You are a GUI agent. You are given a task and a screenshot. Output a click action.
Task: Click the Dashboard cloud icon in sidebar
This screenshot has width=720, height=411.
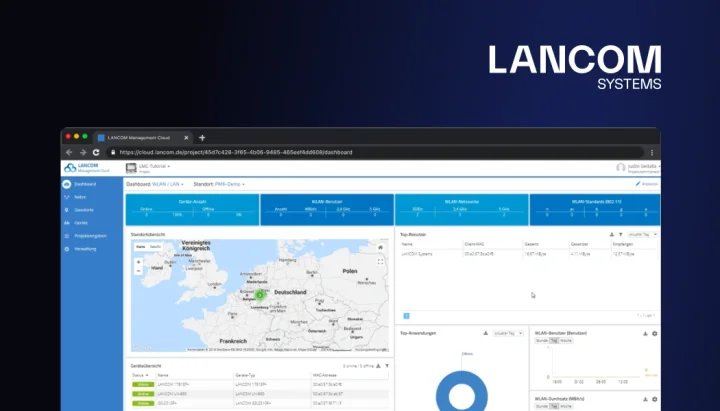67,184
